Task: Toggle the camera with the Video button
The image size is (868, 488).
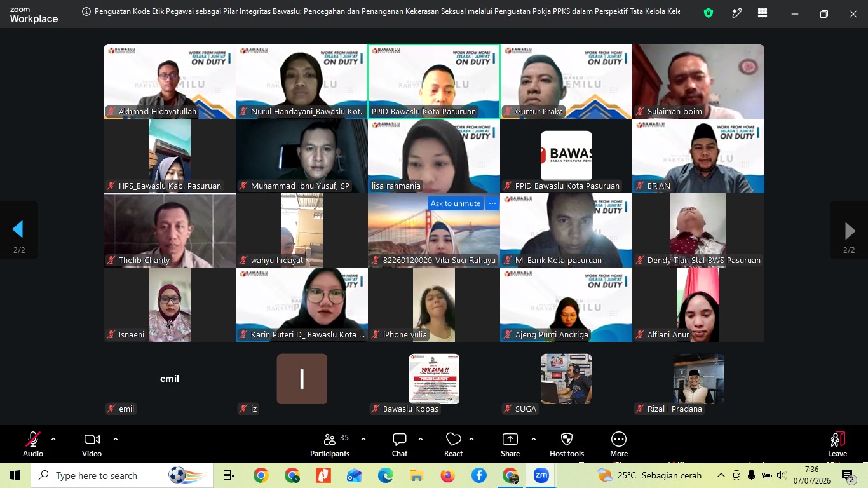Action: click(x=92, y=444)
